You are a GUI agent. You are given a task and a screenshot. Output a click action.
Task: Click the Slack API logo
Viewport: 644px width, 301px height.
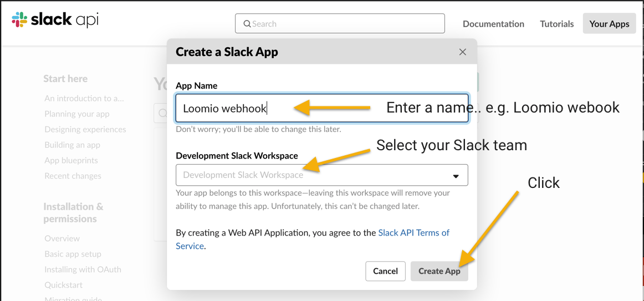pyautogui.click(x=55, y=20)
